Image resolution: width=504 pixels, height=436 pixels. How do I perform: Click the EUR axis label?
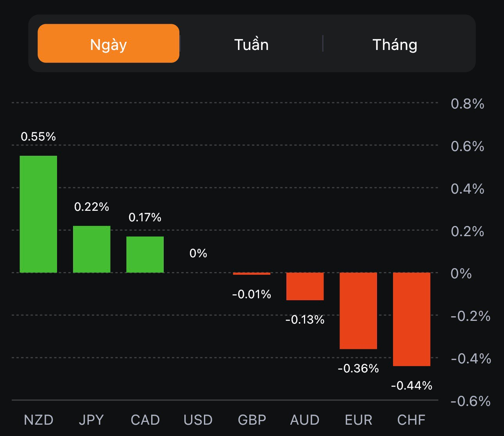pos(358,420)
